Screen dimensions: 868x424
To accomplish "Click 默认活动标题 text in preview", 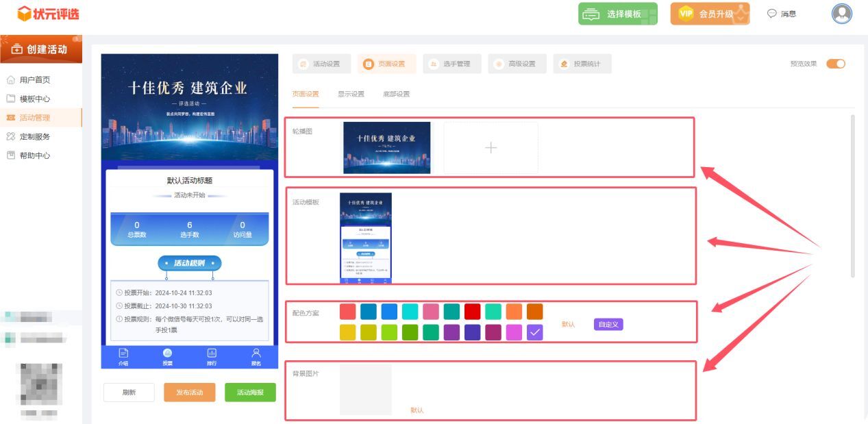I will coord(190,181).
